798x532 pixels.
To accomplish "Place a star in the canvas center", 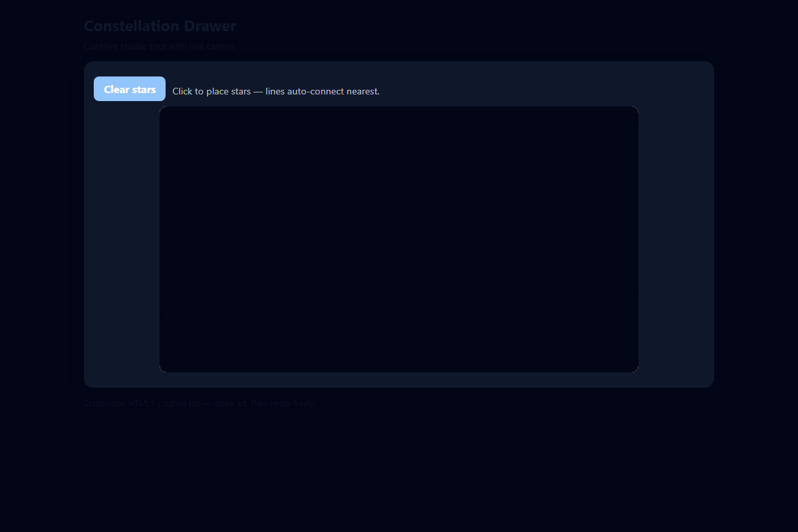I will pos(399,239).
